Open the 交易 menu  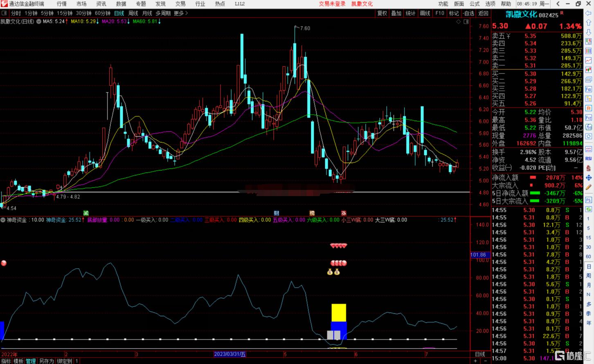(x=180, y=4)
